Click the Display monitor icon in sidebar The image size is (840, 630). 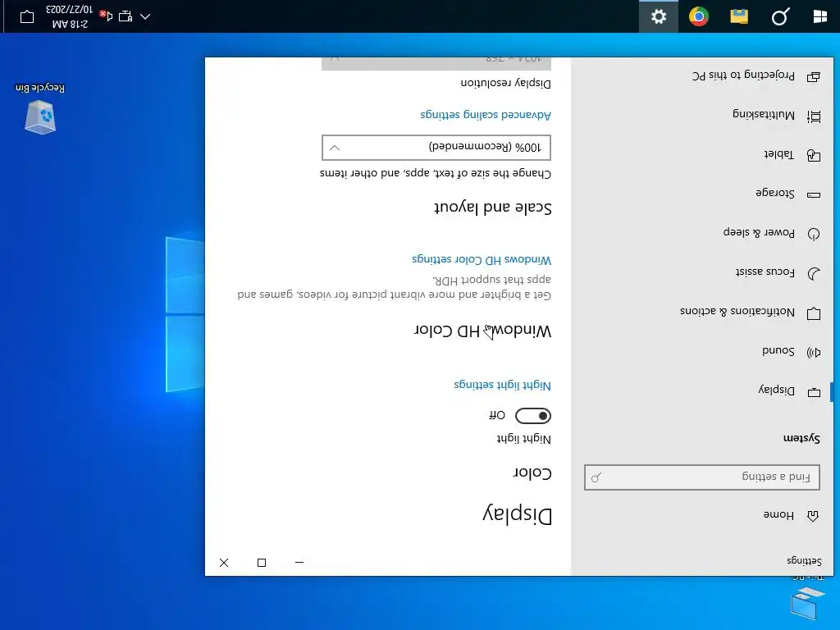814,392
